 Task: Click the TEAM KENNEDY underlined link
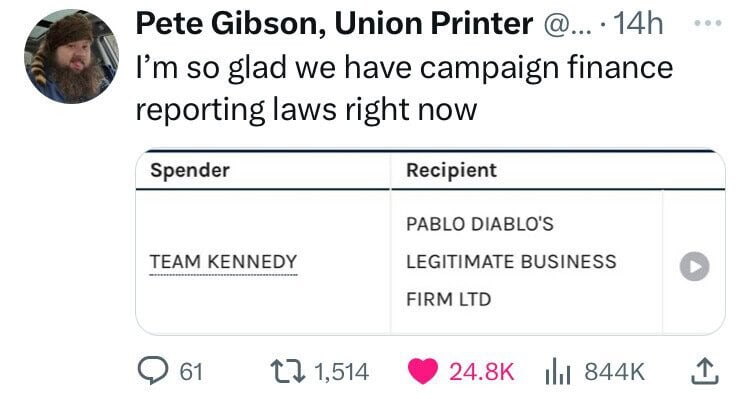click(223, 262)
